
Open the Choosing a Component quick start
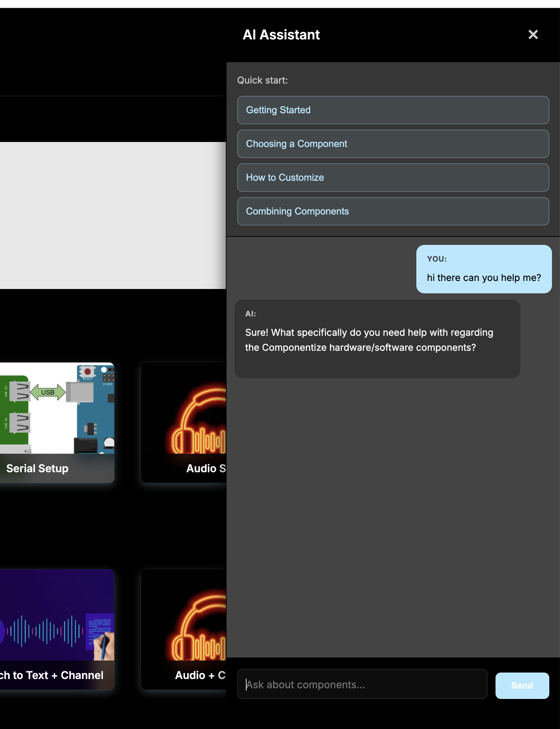pyautogui.click(x=393, y=144)
